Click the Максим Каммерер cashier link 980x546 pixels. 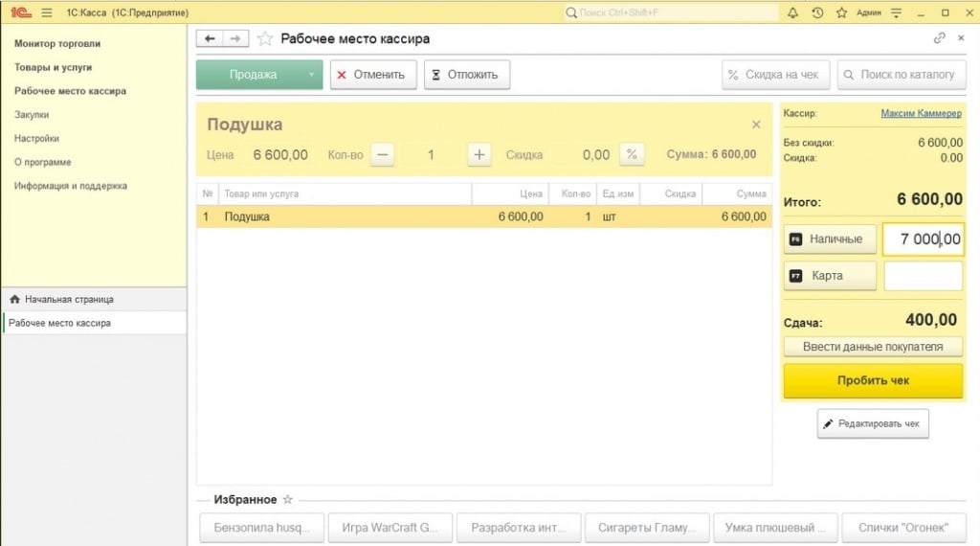921,113
